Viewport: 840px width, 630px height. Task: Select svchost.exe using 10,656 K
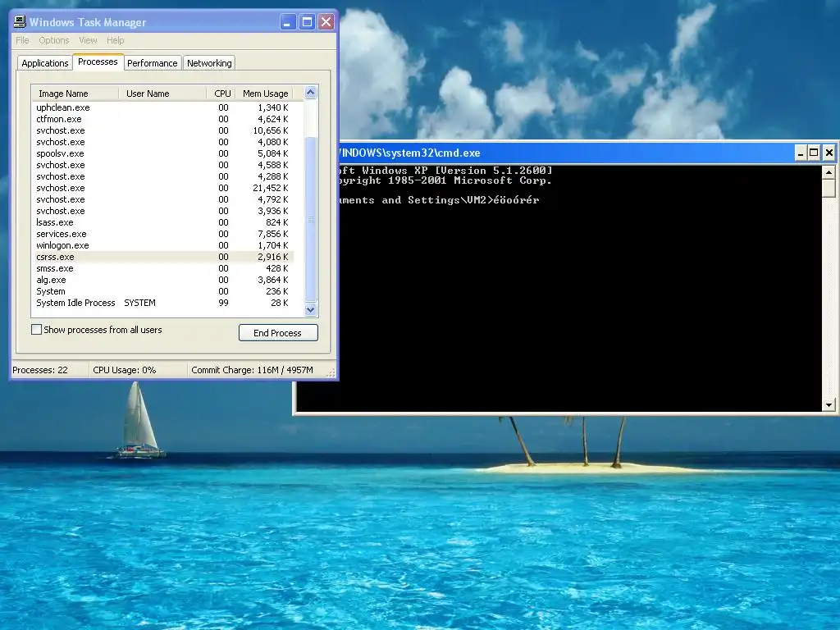[x=163, y=130]
